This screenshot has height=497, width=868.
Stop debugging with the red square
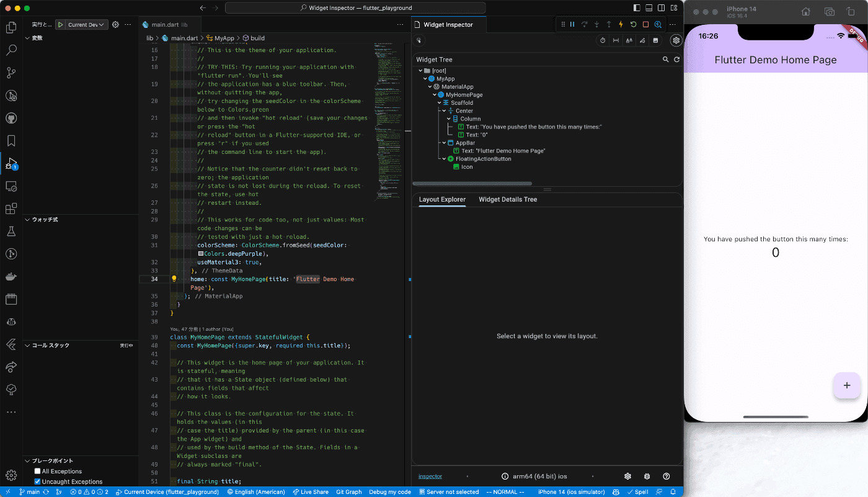[645, 25]
